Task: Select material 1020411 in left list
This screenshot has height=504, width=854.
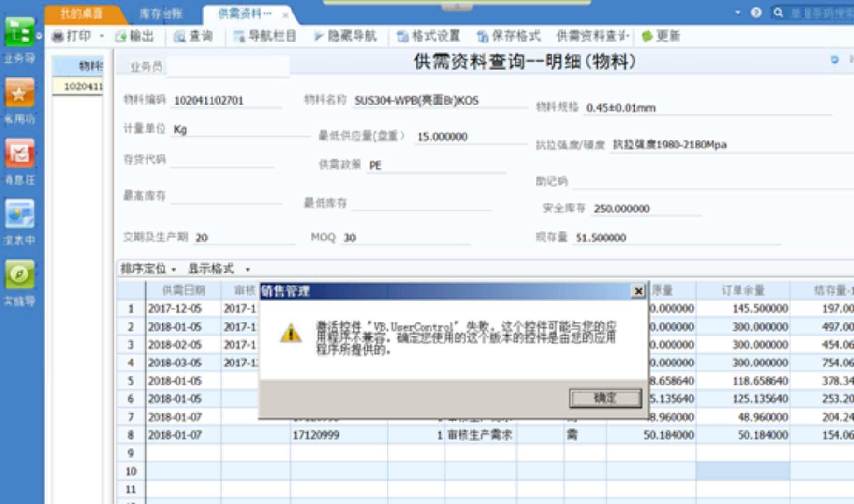Action: (x=78, y=86)
